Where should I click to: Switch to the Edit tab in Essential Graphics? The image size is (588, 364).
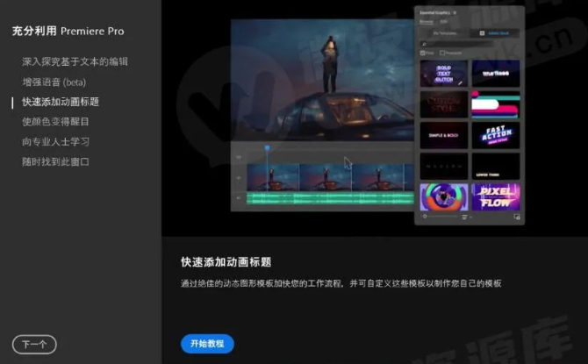443,21
